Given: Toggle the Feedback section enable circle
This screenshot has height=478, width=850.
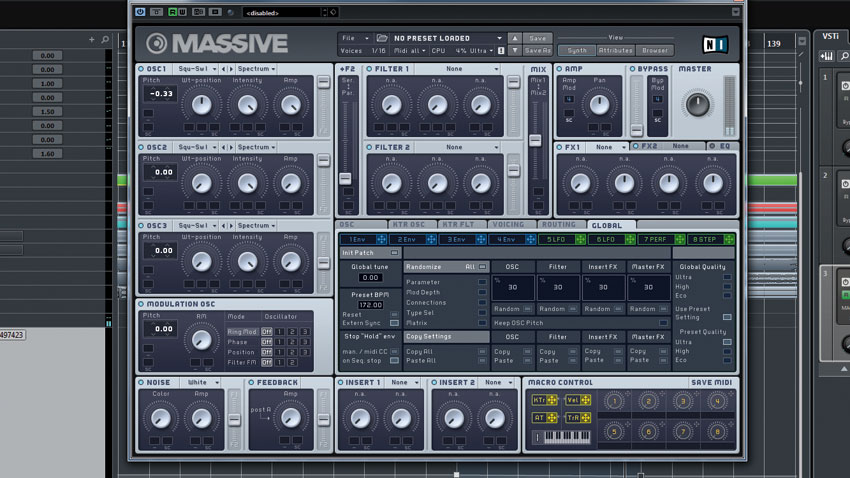Looking at the screenshot, I should click(x=252, y=383).
